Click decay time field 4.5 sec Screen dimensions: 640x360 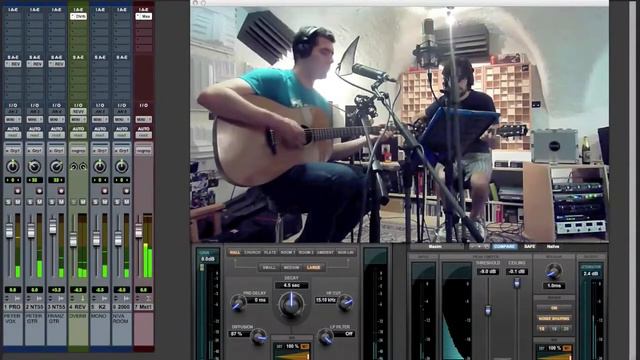(291, 285)
